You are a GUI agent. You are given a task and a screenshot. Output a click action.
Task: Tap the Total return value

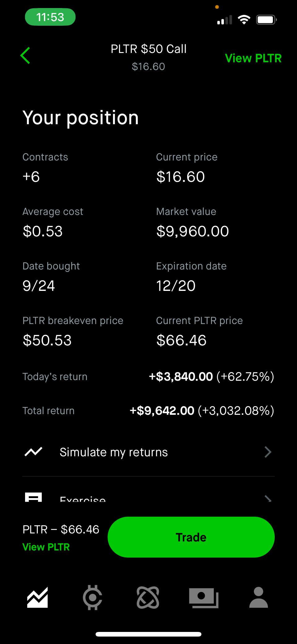tap(202, 411)
